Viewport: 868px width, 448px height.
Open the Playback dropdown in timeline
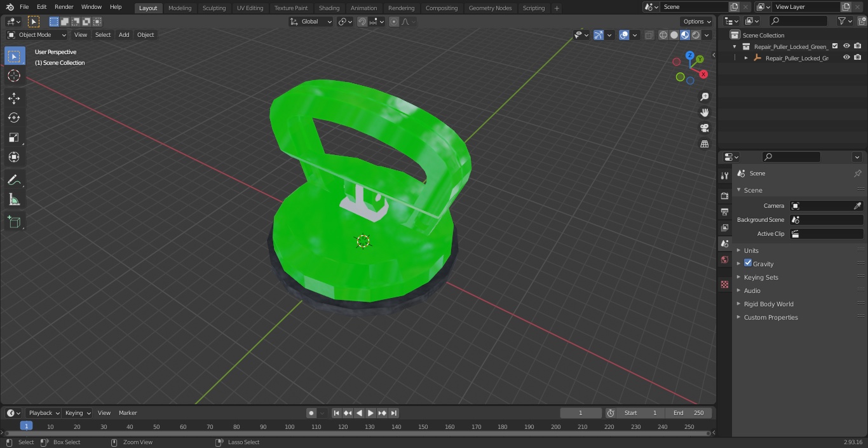click(x=43, y=413)
